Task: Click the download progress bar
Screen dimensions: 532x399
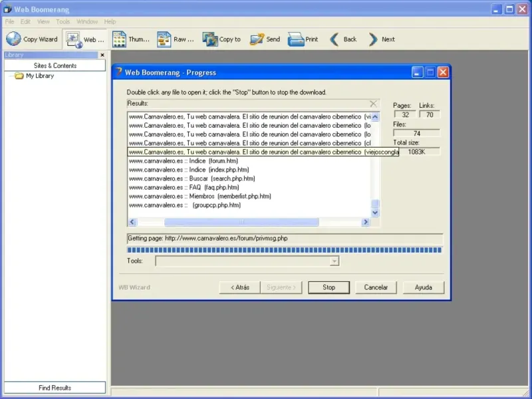Action: [285, 250]
